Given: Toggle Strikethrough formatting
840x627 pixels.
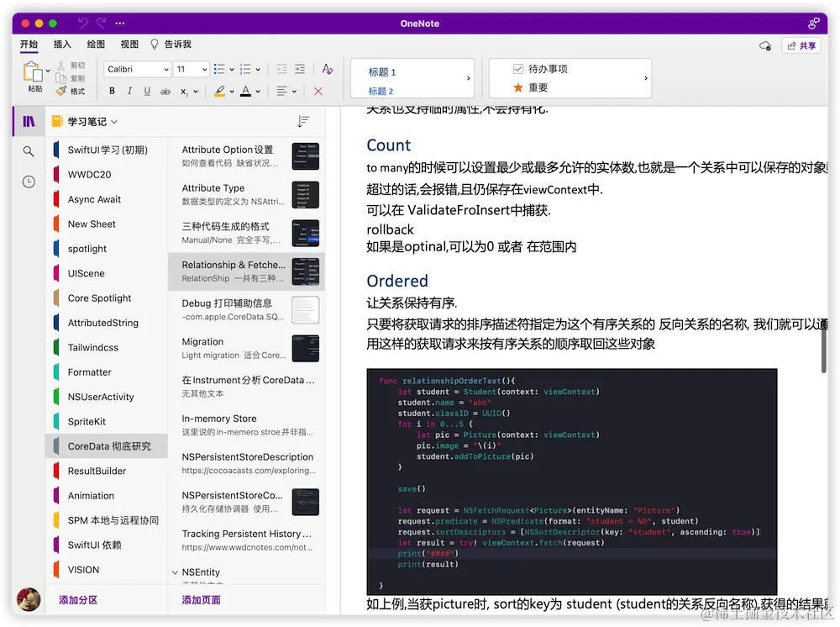Looking at the screenshot, I should pos(165,92).
